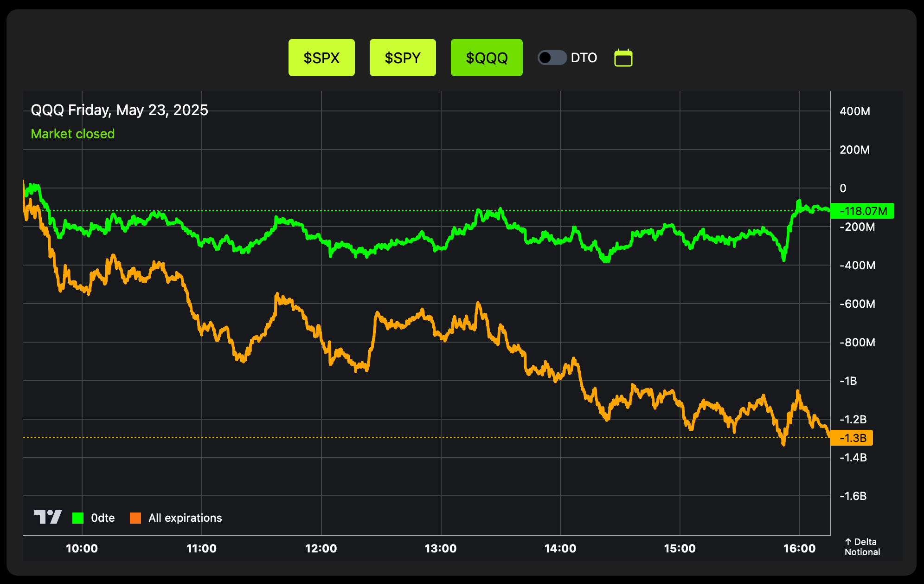
Task: Click the Market closed status text
Action: (73, 134)
